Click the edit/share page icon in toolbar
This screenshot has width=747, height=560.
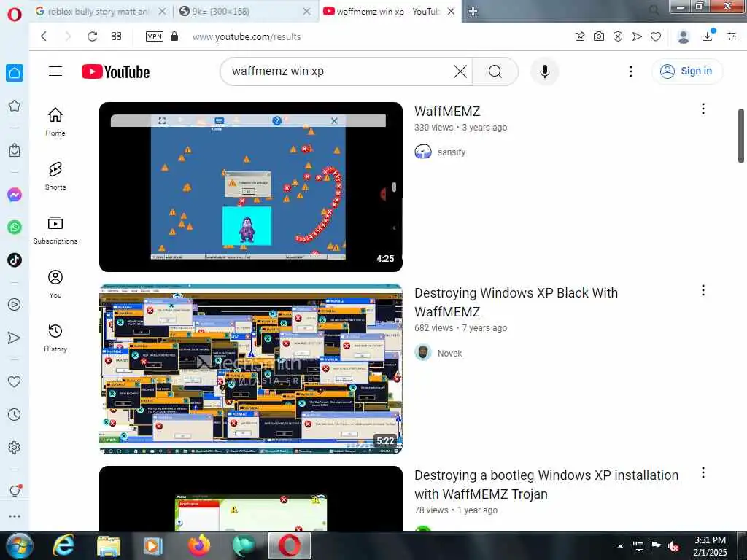[580, 36]
